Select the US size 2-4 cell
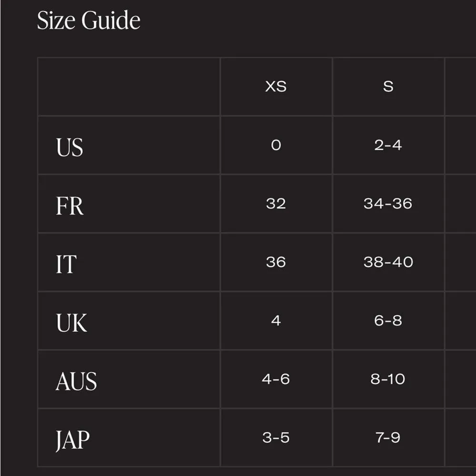 [x=388, y=145]
